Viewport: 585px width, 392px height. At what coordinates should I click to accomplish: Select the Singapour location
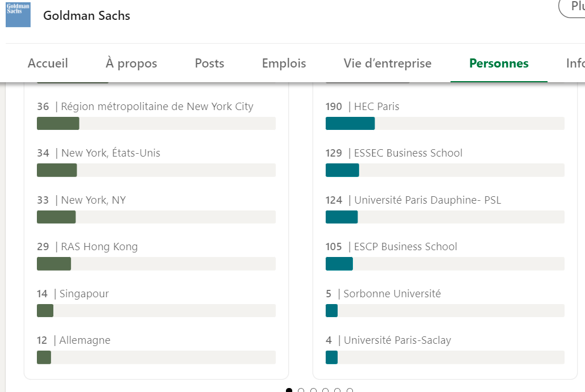click(156, 302)
